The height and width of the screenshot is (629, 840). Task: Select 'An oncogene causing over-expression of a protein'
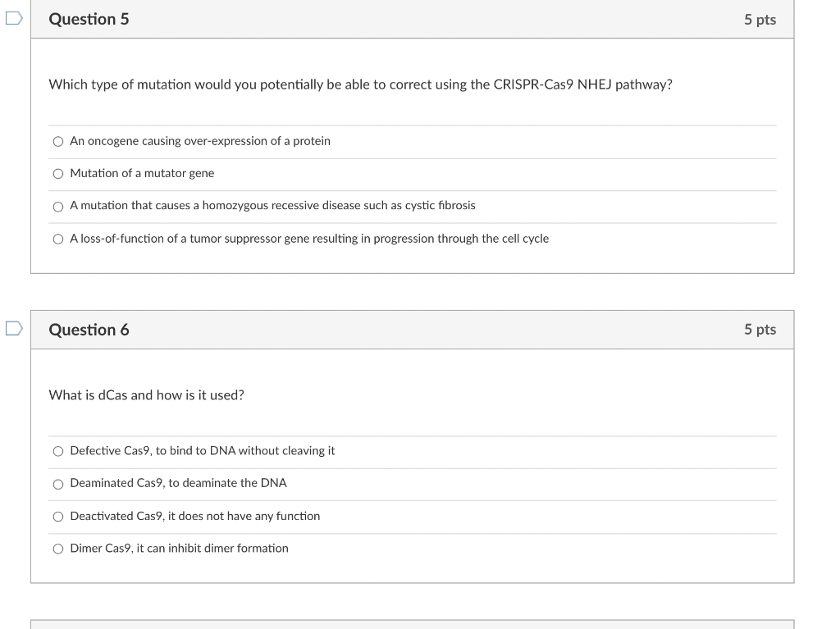pyautogui.click(x=58, y=141)
